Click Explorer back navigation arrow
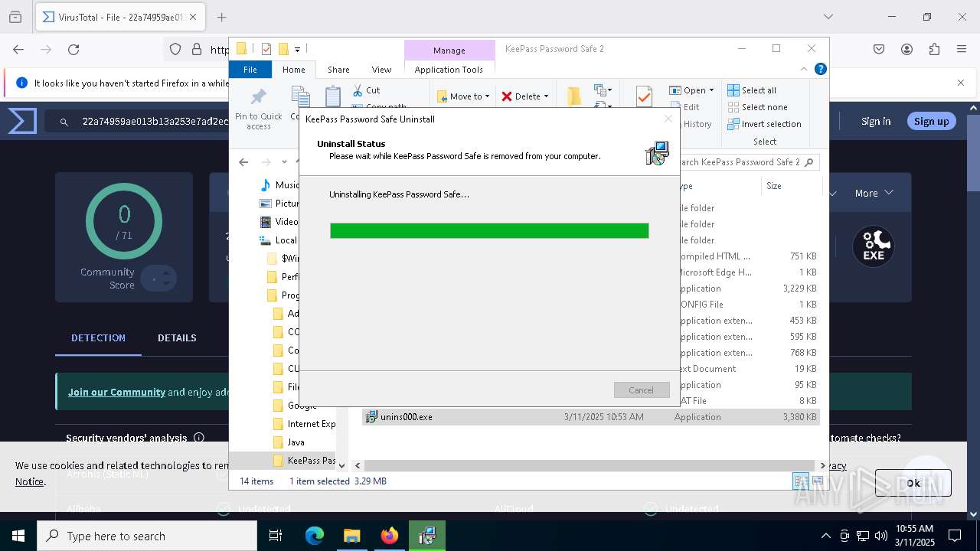The height and width of the screenshot is (551, 980). pyautogui.click(x=243, y=161)
